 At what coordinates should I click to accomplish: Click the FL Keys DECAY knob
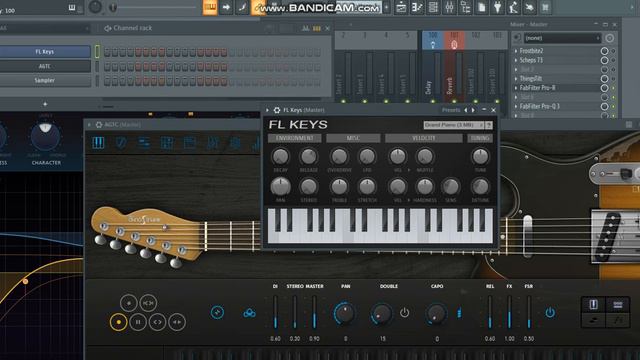point(280,157)
